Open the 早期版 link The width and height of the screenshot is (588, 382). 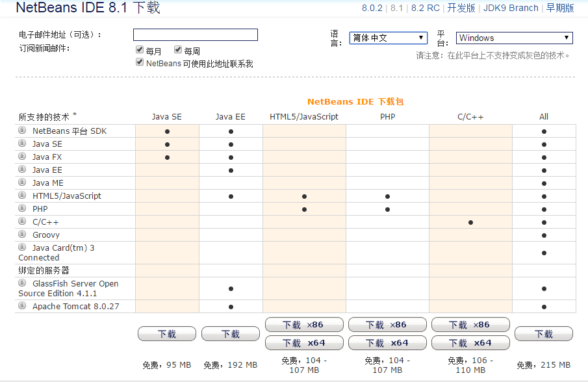pos(560,8)
